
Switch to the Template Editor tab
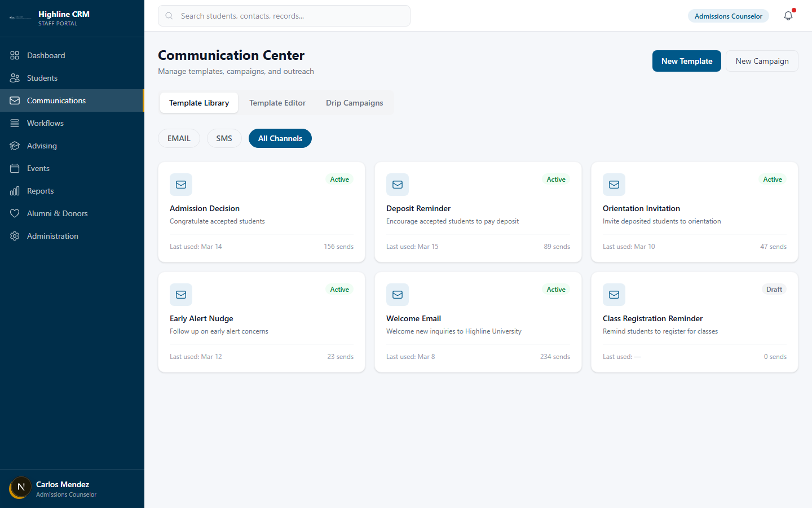pos(277,103)
